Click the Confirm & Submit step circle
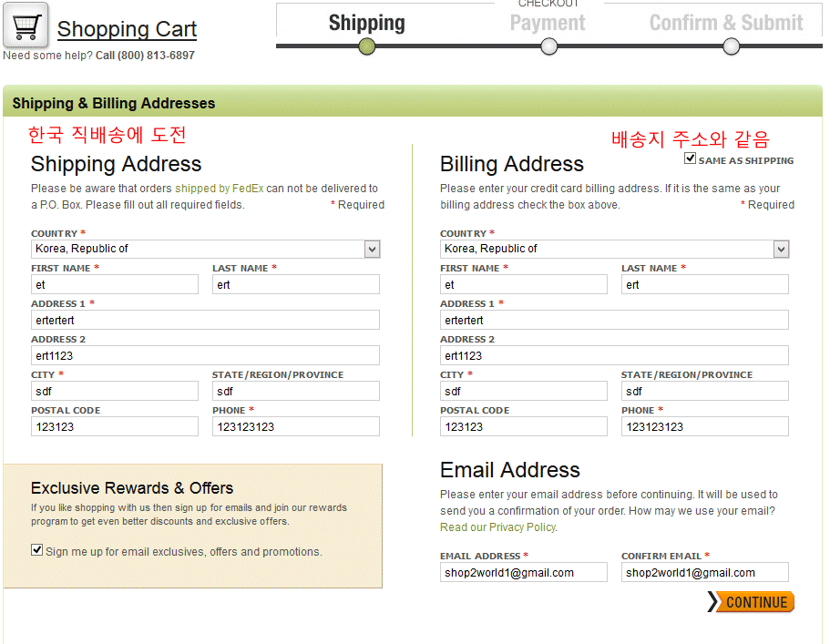Screen dimensions: 830x644 (731, 46)
